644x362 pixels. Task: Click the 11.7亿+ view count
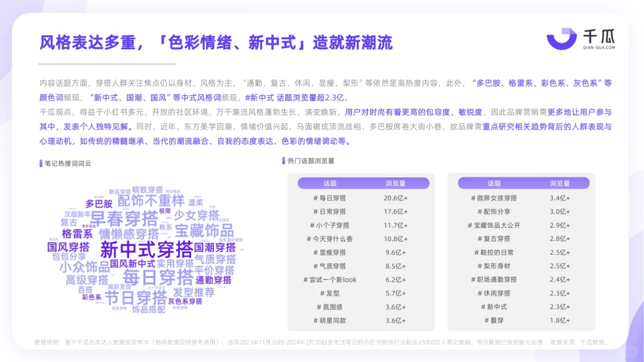pyautogui.click(x=395, y=225)
